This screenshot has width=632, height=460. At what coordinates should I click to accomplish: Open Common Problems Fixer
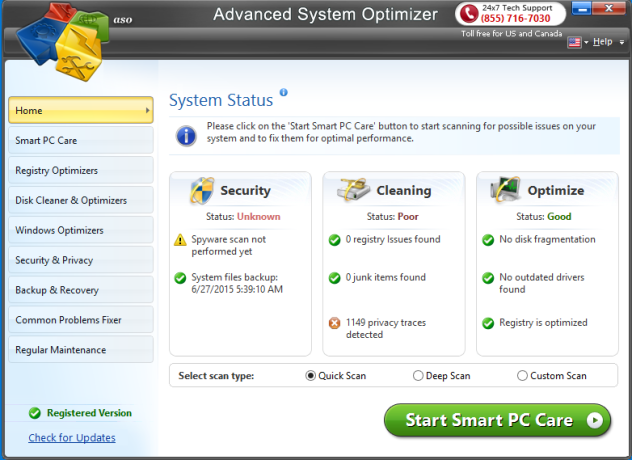81,319
